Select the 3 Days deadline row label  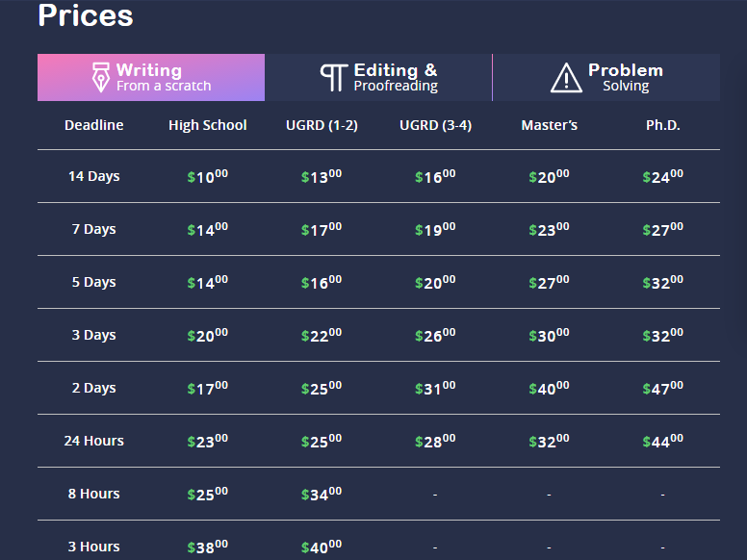93,335
